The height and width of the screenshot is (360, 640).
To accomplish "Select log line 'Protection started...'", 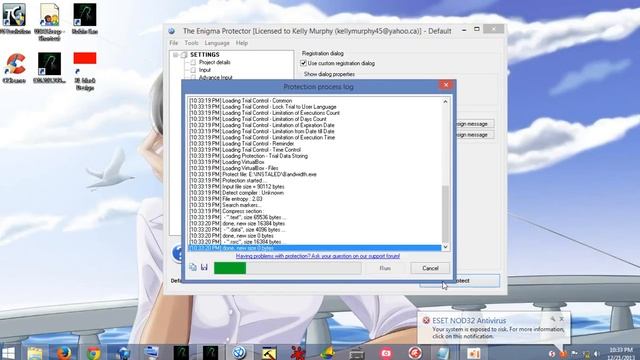I will [315, 180].
